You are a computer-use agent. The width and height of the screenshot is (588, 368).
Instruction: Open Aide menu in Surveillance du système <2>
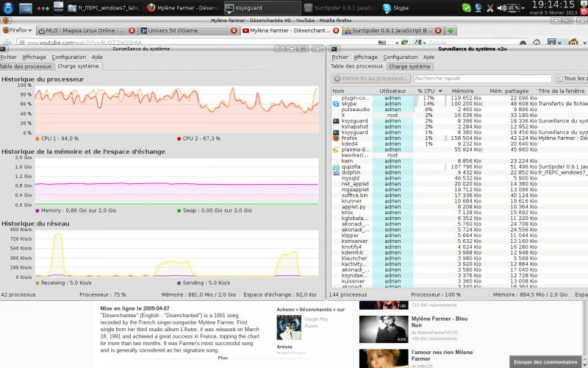click(429, 57)
